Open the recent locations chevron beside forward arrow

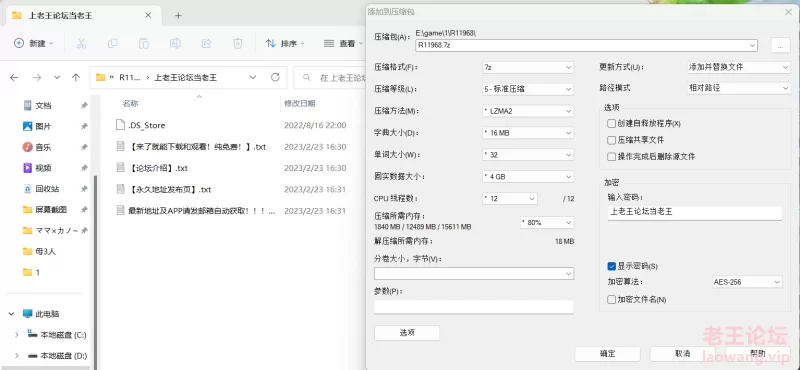(57, 78)
